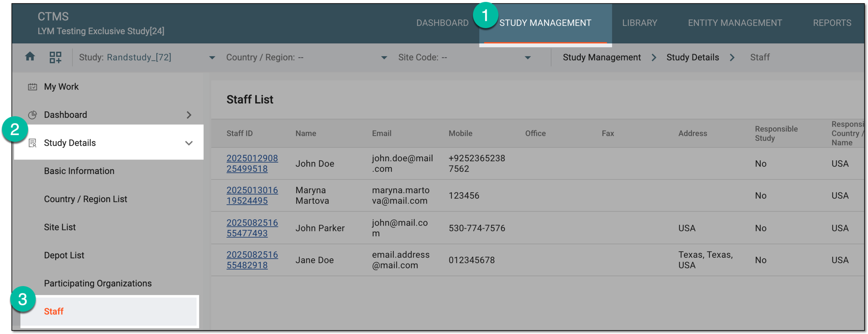Open staff ID 202508251655482918 link
The height and width of the screenshot is (334, 868).
[x=252, y=260]
